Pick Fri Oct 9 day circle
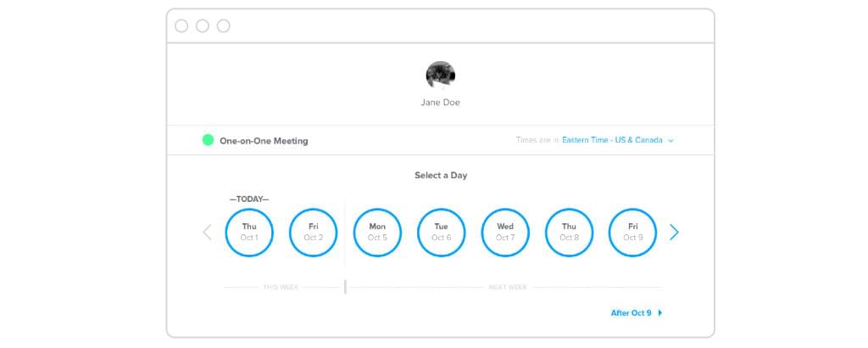868x348 pixels. tap(632, 232)
